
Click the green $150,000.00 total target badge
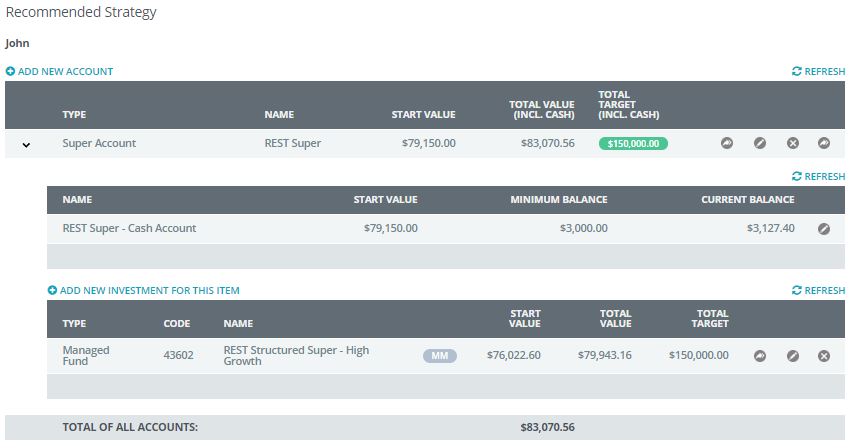(x=633, y=143)
